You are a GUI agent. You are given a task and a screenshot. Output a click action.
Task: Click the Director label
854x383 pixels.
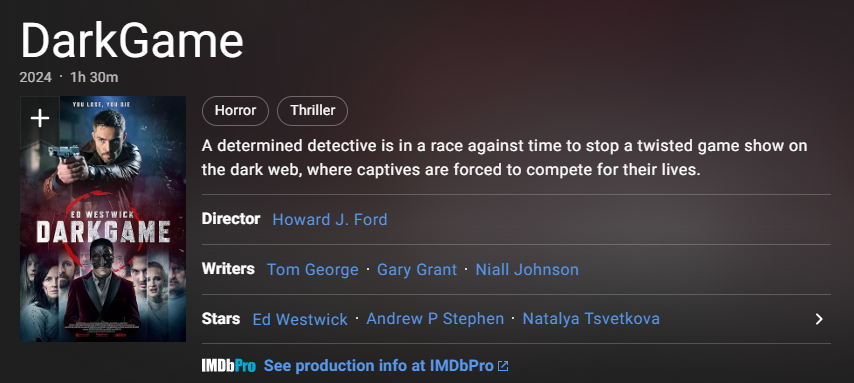(231, 219)
